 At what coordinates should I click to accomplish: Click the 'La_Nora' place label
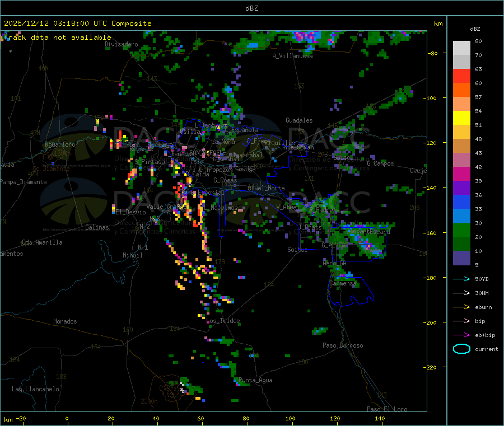[223, 142]
